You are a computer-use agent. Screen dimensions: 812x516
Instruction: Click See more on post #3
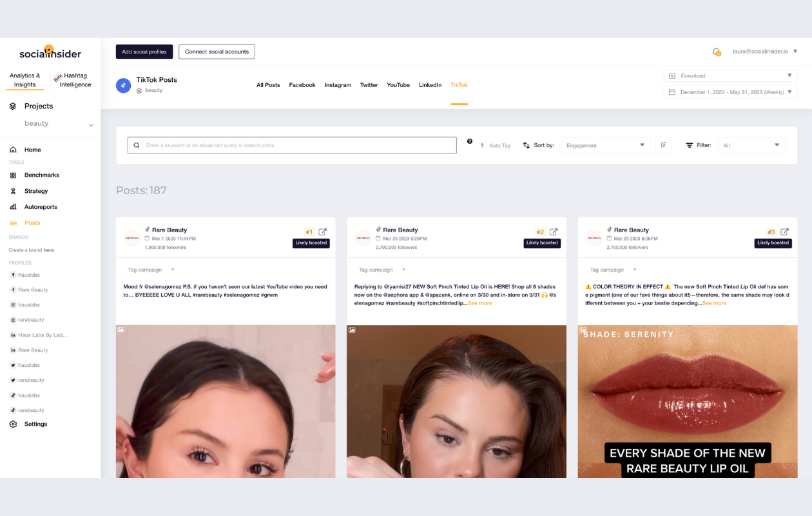coord(714,303)
